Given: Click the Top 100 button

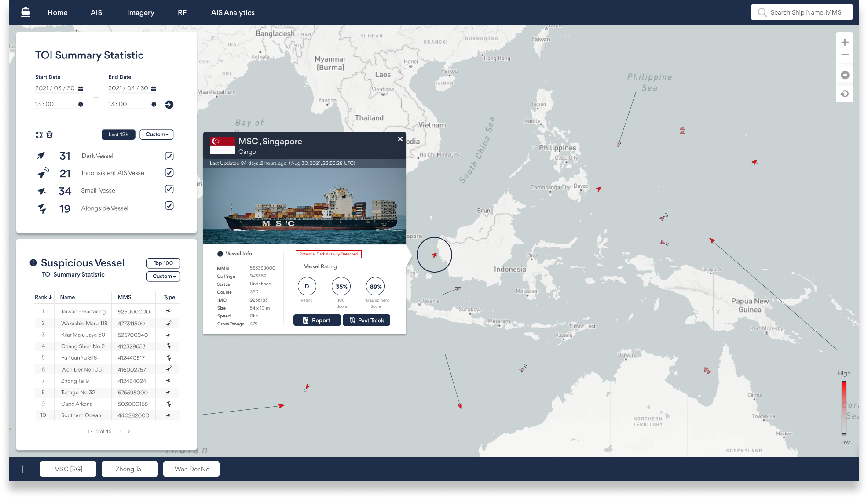Looking at the screenshot, I should [163, 263].
